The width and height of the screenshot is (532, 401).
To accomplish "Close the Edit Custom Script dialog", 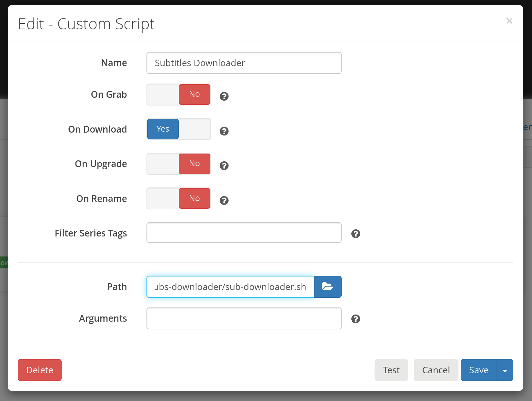I will point(509,21).
